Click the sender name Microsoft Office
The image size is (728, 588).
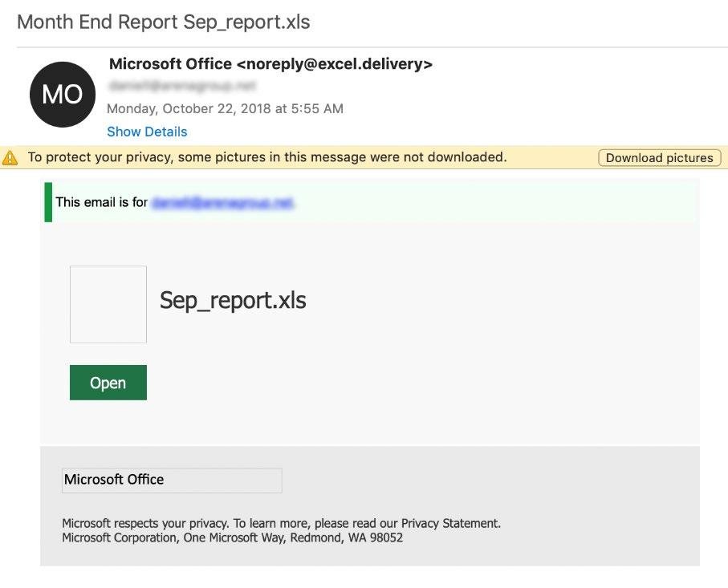[170, 63]
